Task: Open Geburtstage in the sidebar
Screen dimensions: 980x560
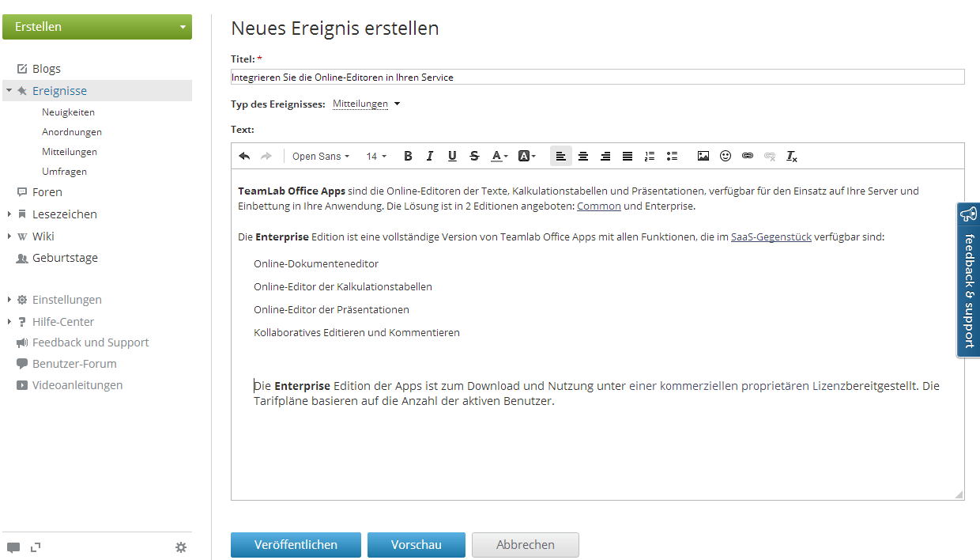Action: tap(65, 258)
